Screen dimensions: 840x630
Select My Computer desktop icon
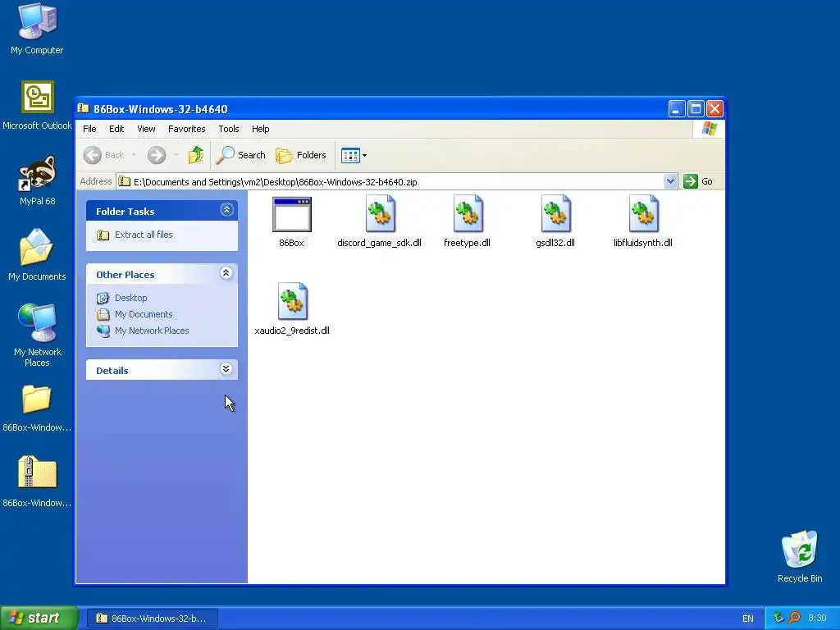tap(37, 29)
